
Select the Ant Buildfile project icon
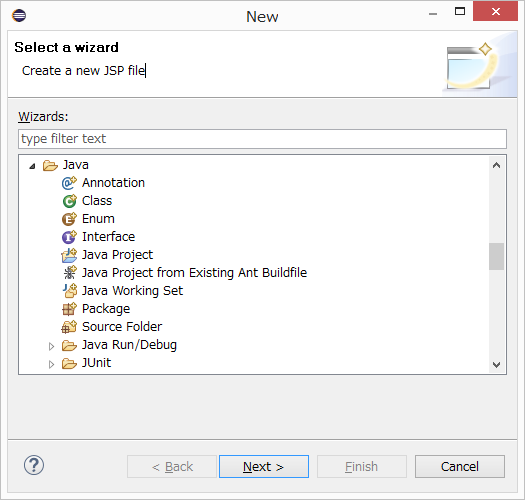point(69,273)
